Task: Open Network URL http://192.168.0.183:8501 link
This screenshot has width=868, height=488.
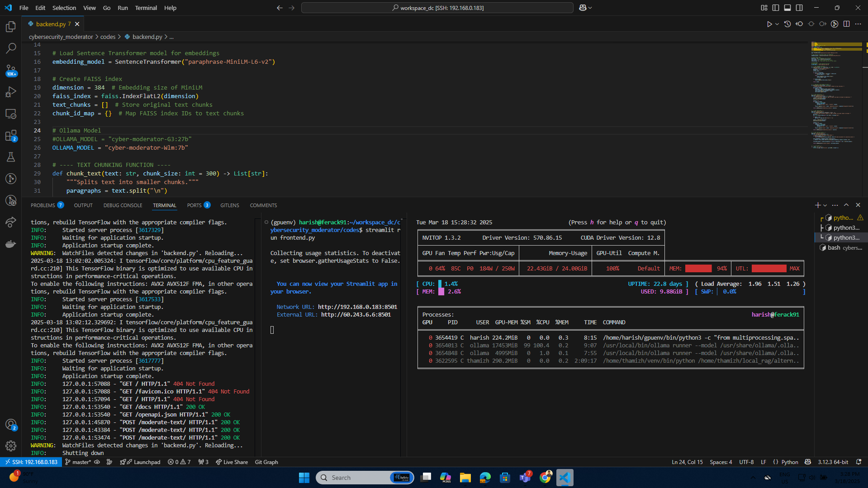Action: pos(357,307)
